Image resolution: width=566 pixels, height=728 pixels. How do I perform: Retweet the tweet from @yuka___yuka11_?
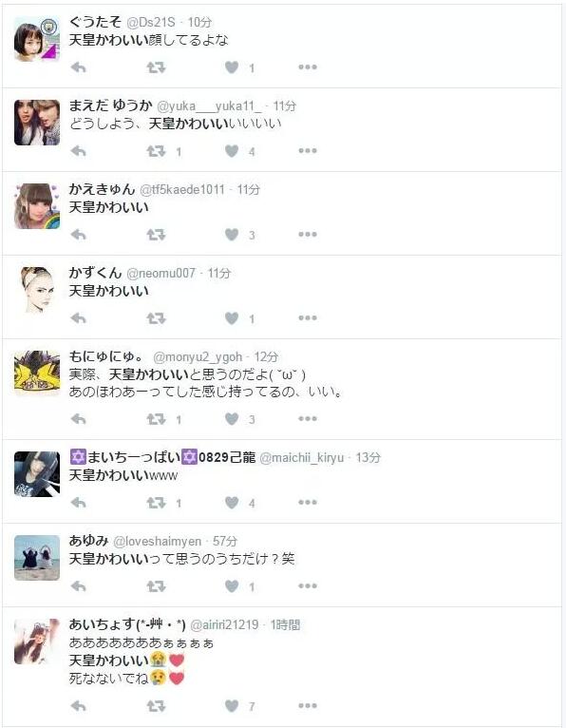(x=156, y=151)
